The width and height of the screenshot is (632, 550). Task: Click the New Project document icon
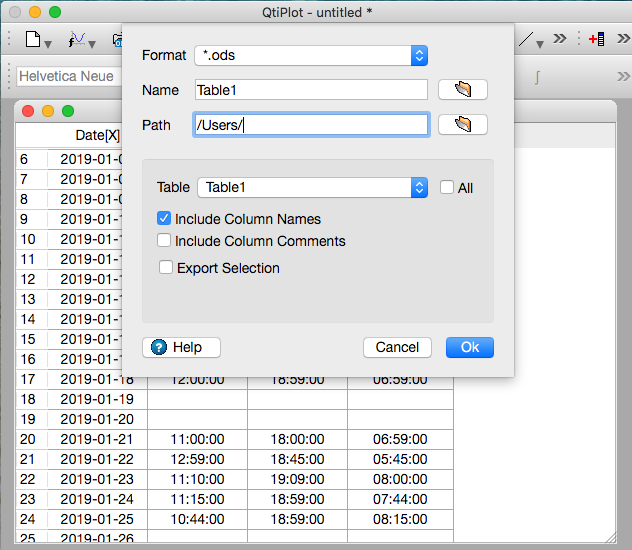(x=33, y=40)
